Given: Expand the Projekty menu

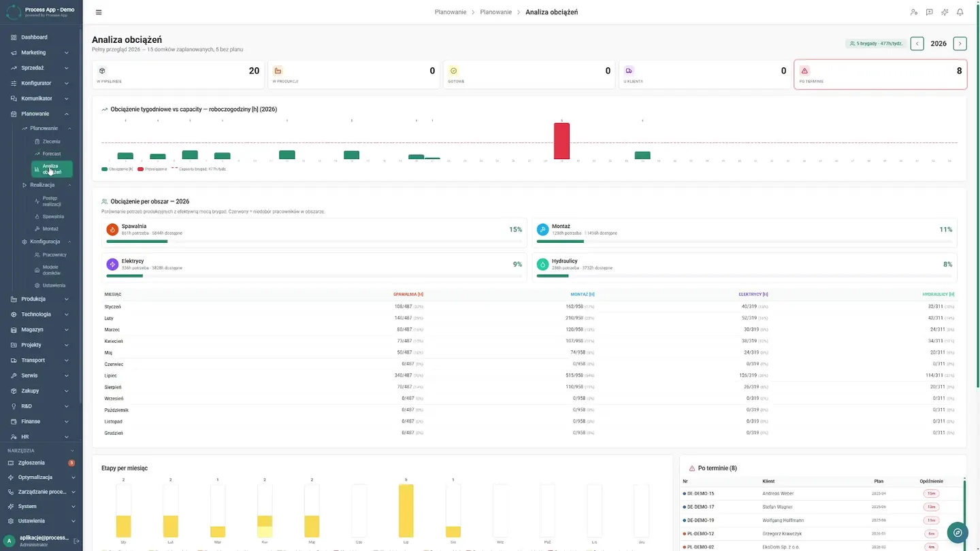Looking at the screenshot, I should click(41, 345).
